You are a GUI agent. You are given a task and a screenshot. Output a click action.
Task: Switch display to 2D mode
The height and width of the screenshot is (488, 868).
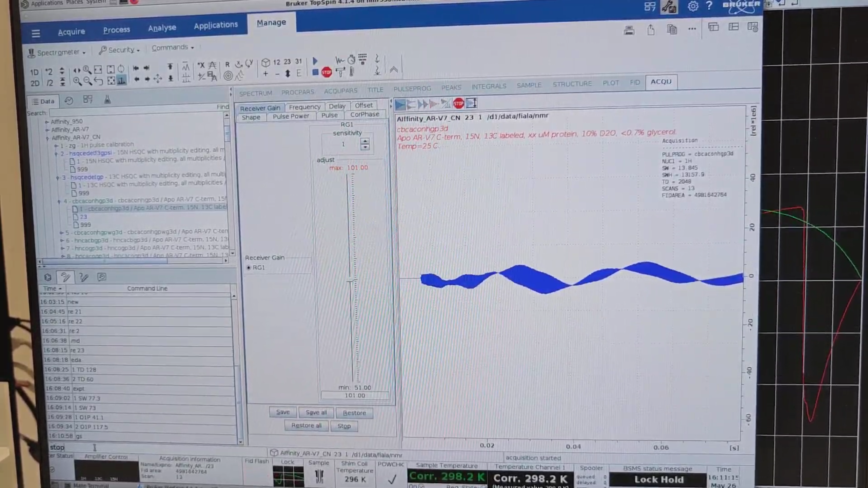(35, 83)
